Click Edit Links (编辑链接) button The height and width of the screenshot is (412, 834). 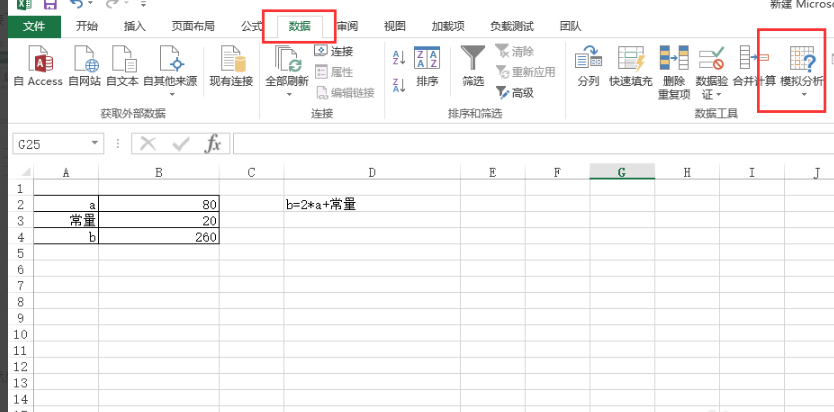point(346,93)
